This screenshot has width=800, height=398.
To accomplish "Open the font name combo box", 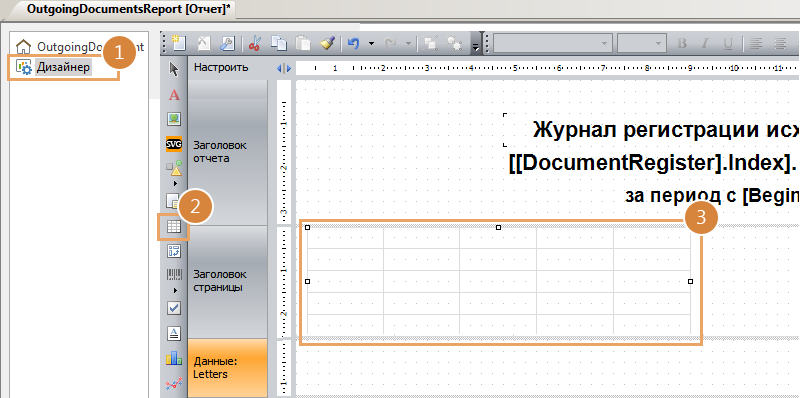I will pyautogui.click(x=553, y=44).
